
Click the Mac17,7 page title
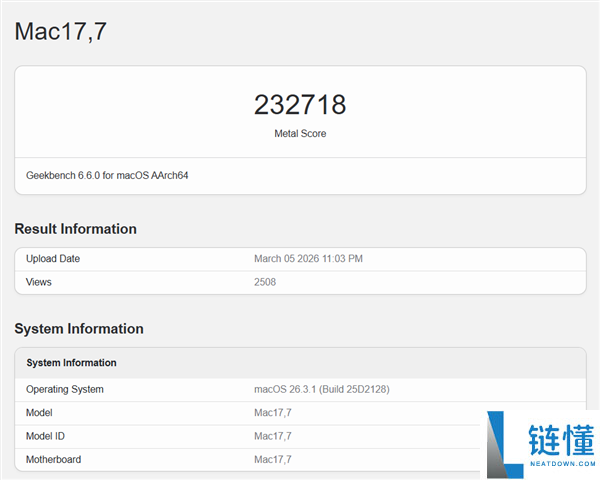point(60,31)
